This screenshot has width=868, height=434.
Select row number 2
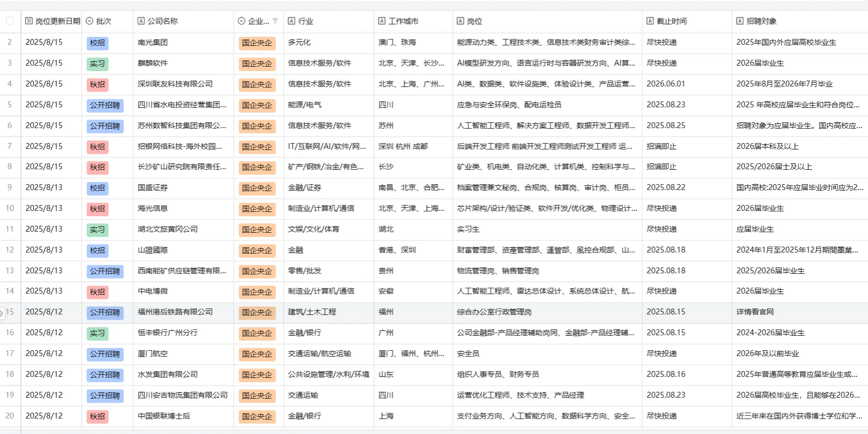coord(10,42)
